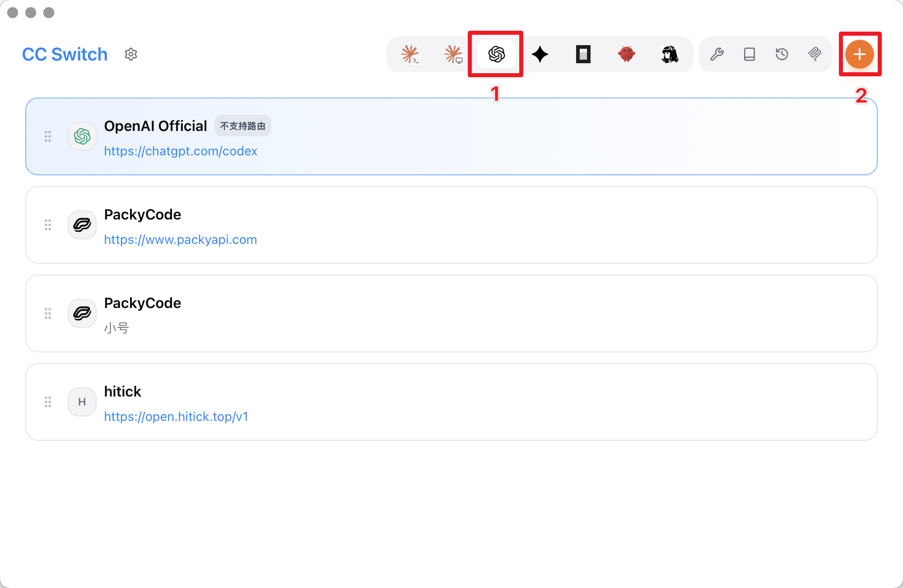Click drag handle of PackyCode 小号 card
The image size is (903, 588).
[48, 313]
